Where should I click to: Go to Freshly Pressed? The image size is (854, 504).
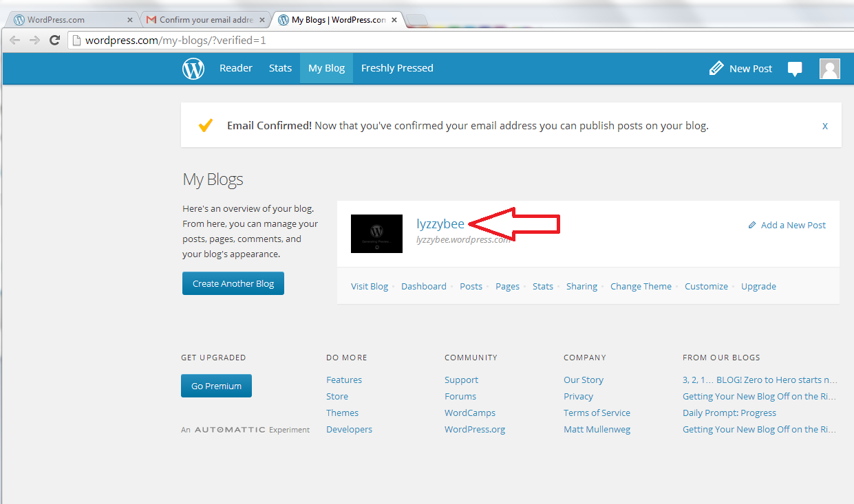397,68
